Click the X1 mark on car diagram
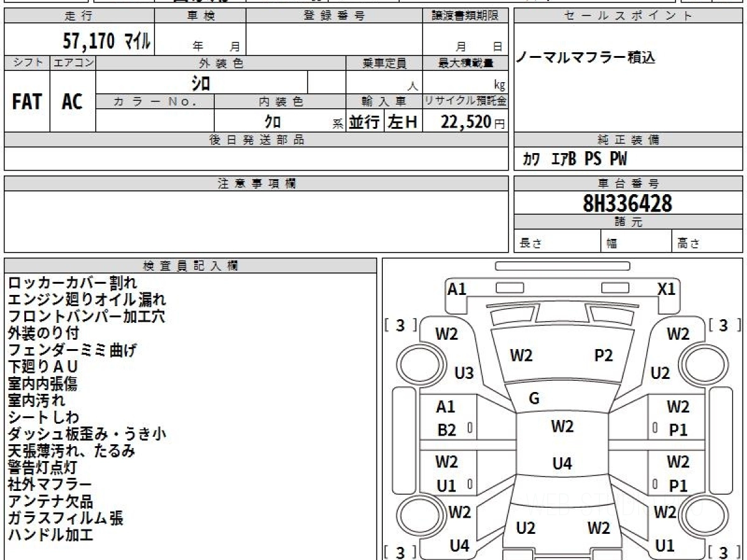 (x=667, y=289)
